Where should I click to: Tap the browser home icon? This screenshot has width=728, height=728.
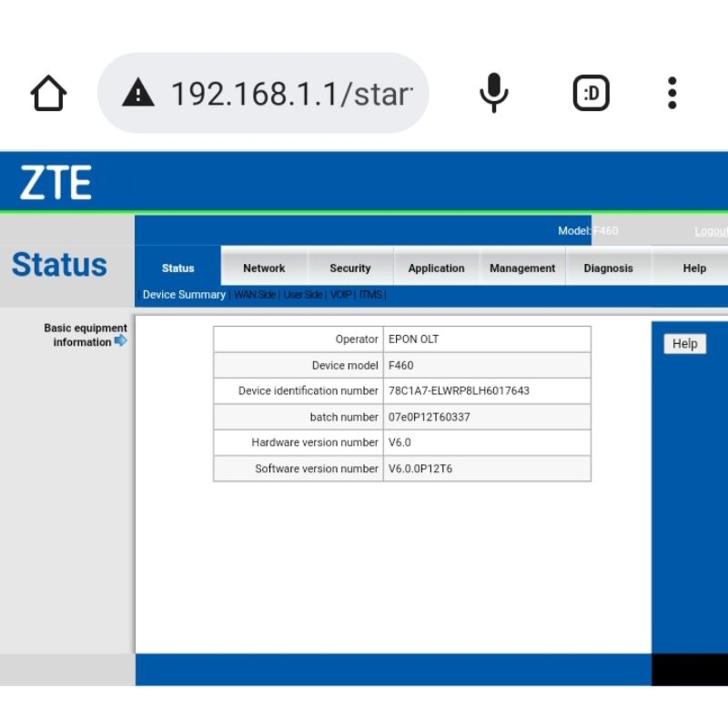(x=48, y=93)
